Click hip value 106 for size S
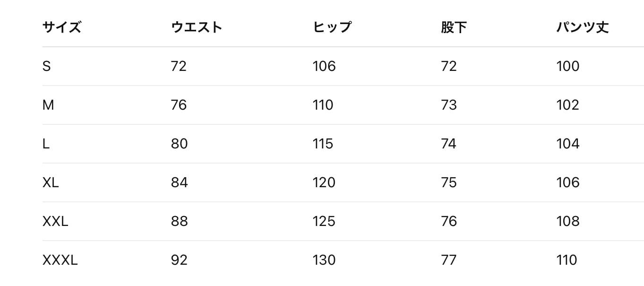The image size is (644, 286). (324, 66)
